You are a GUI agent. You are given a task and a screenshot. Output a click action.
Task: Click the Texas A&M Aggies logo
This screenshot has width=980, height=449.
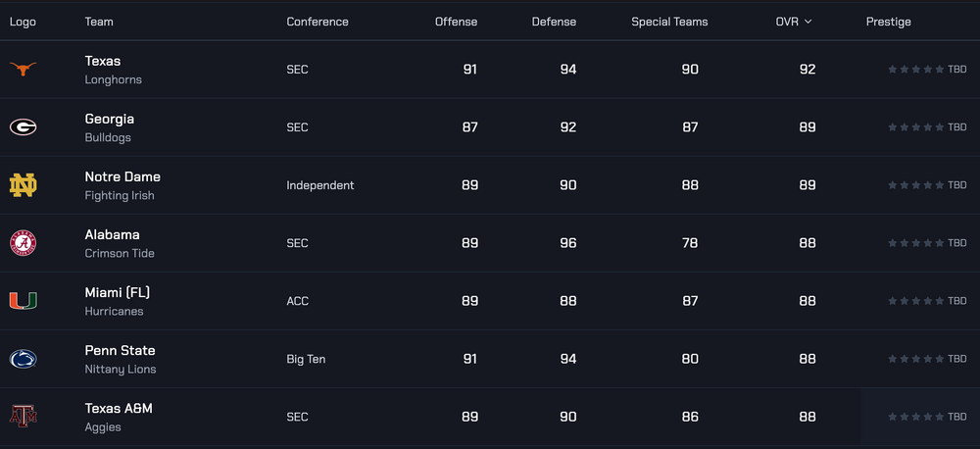pos(23,417)
